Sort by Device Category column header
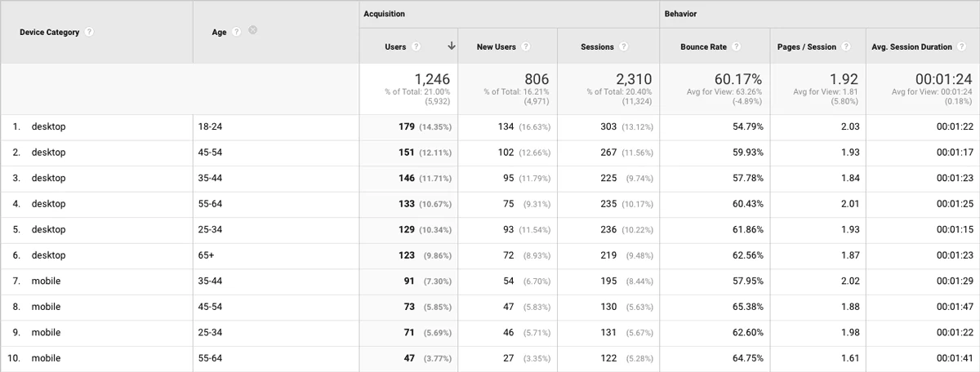This screenshot has height=372, width=980. click(50, 33)
